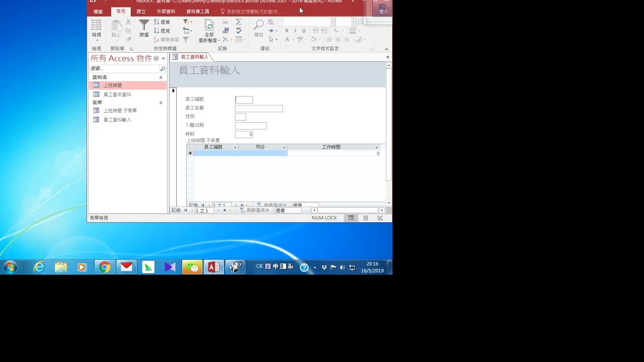Align text right

point(347,39)
